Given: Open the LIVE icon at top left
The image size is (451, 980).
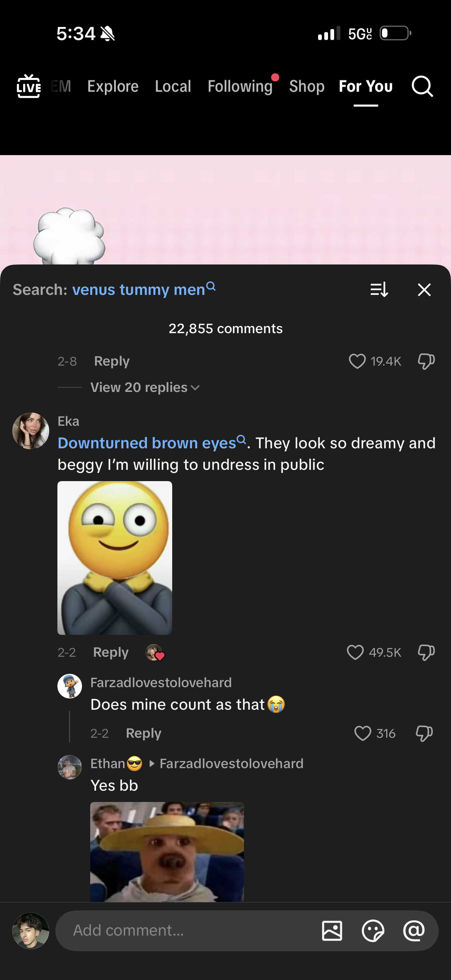Looking at the screenshot, I should pos(28,86).
